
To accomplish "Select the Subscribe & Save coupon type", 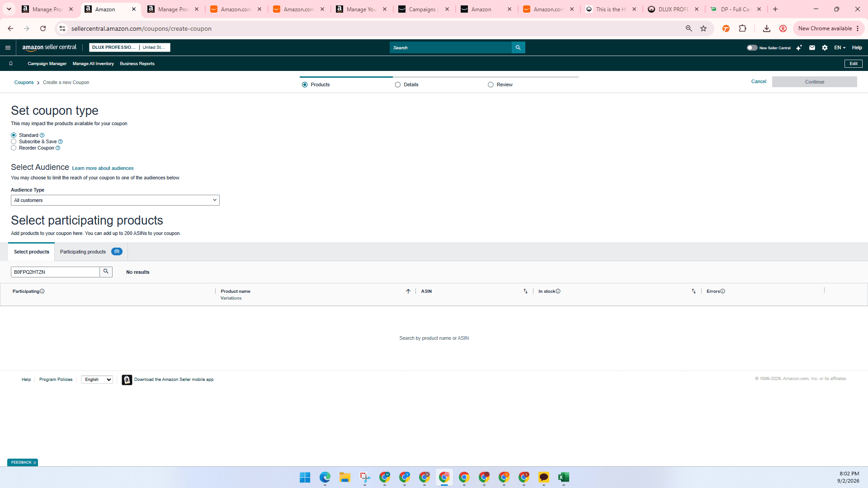I will tap(14, 141).
